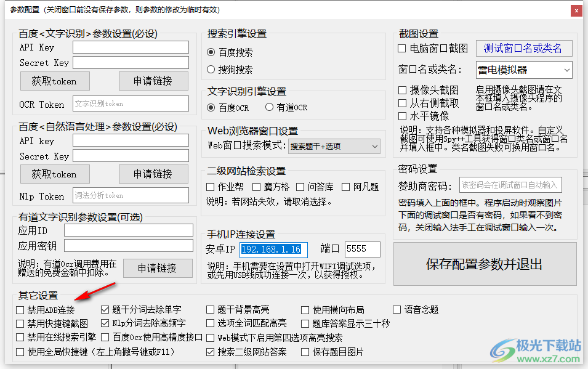This screenshot has width=588, height=369.
Task: Enable 阿凡题 secondary site
Action: click(346, 187)
